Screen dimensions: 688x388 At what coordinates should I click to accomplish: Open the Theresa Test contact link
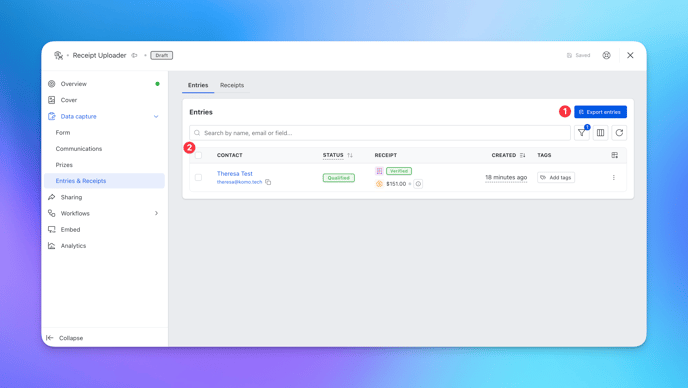[235, 173]
